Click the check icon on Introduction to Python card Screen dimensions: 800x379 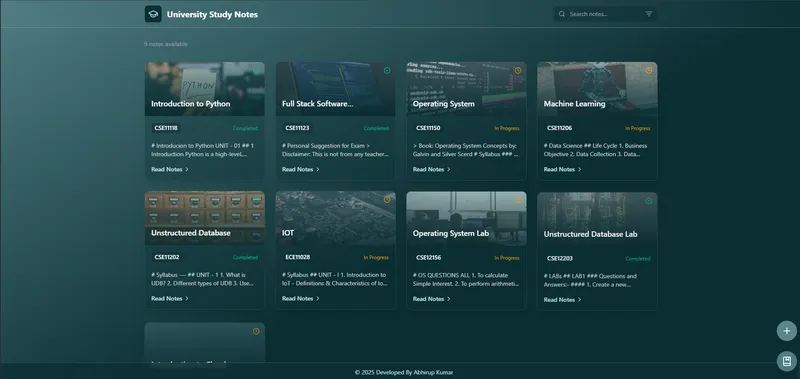click(256, 71)
